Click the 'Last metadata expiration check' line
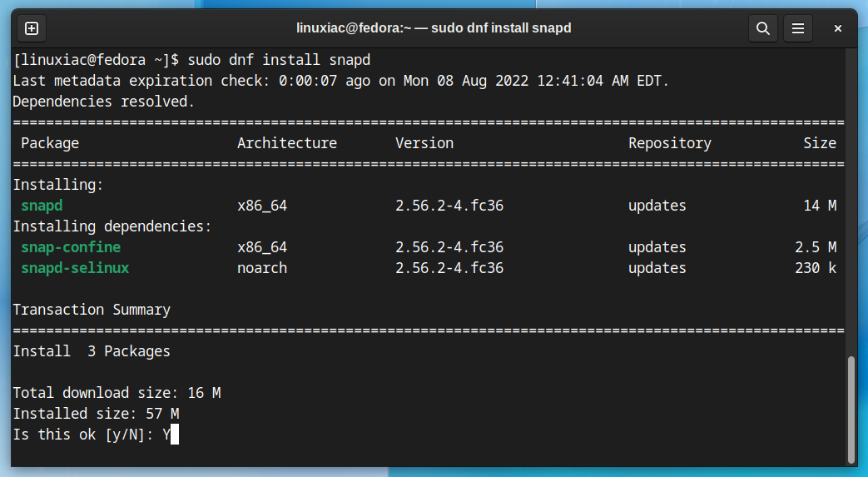This screenshot has height=477, width=868. click(340, 81)
